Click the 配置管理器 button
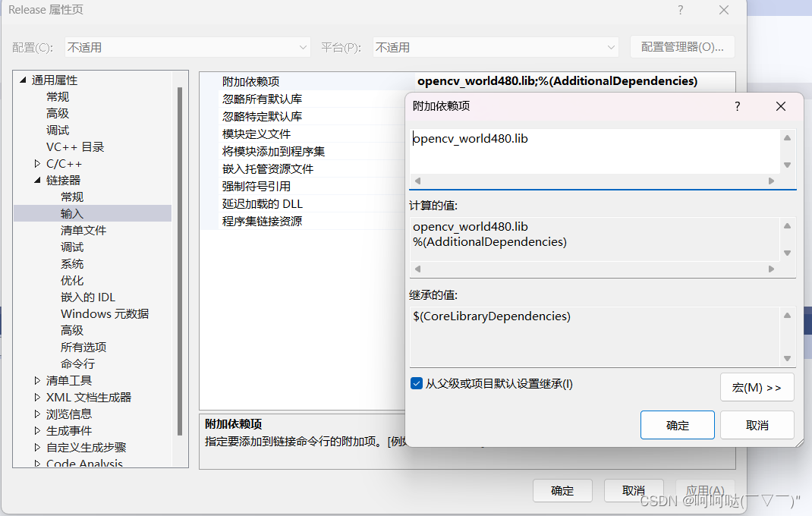 pos(681,46)
